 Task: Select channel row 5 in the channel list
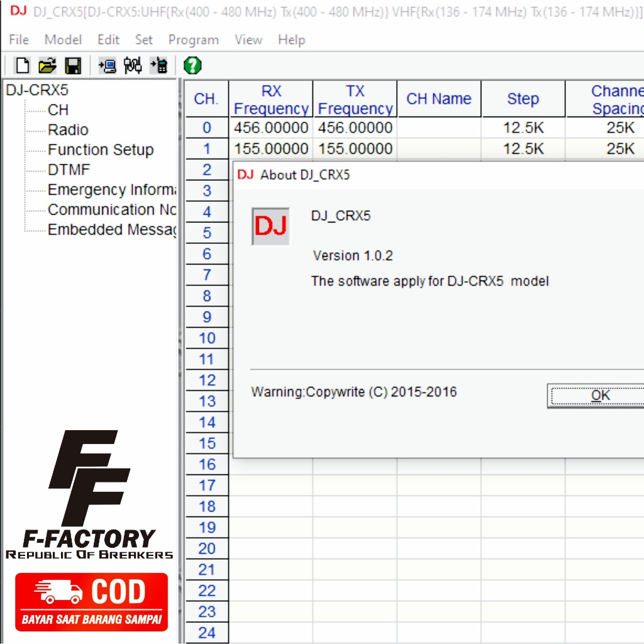tap(206, 233)
